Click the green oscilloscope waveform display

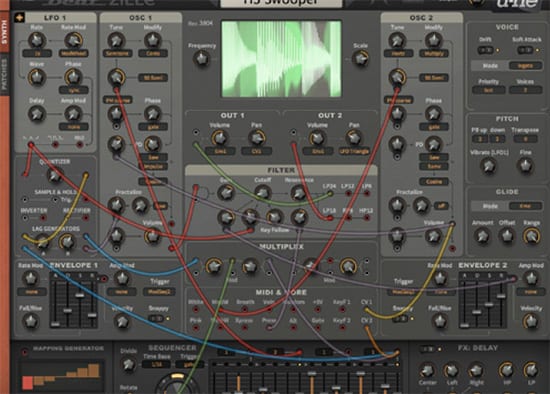(281, 59)
